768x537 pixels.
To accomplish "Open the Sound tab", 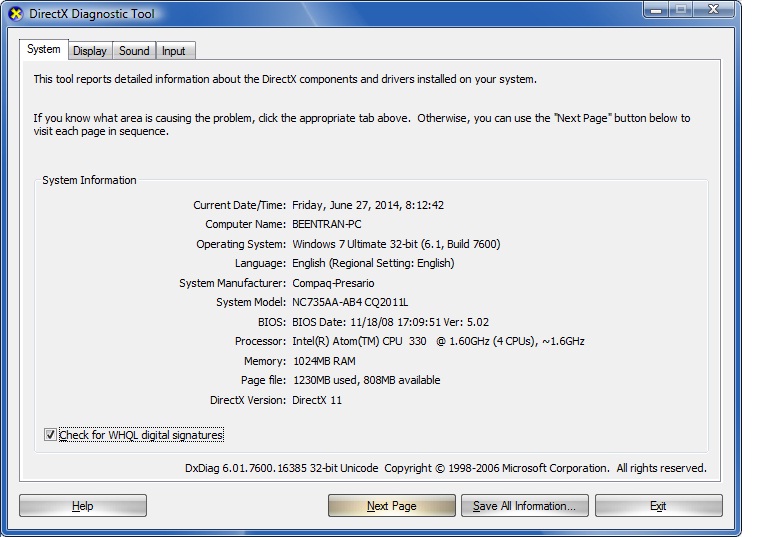I will click(x=134, y=51).
